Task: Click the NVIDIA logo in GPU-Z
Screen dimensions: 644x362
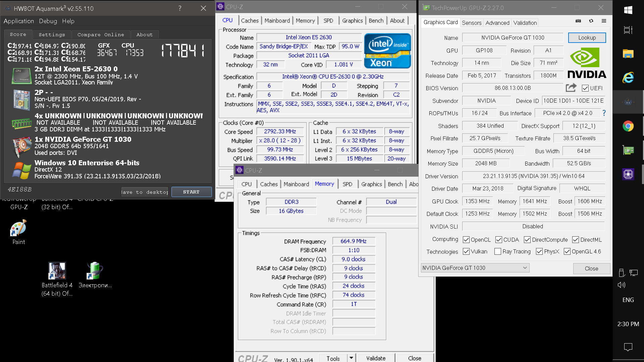Action: tap(587, 63)
